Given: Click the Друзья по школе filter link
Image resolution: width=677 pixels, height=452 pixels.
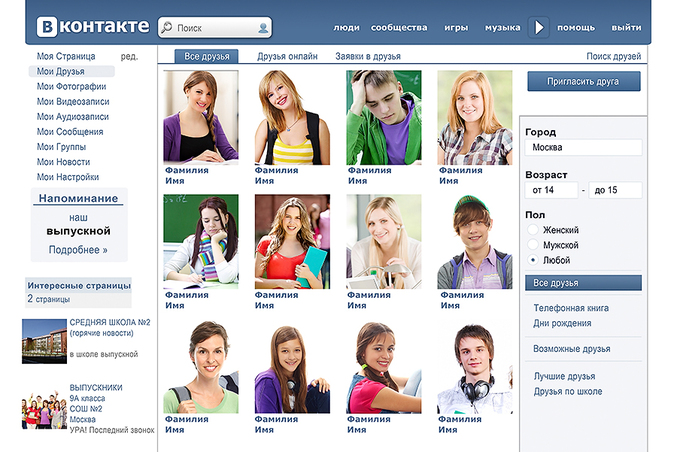Looking at the screenshot, I should click(x=568, y=391).
